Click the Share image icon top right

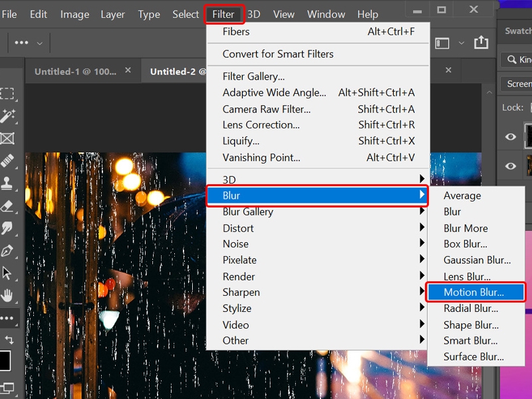tap(481, 43)
